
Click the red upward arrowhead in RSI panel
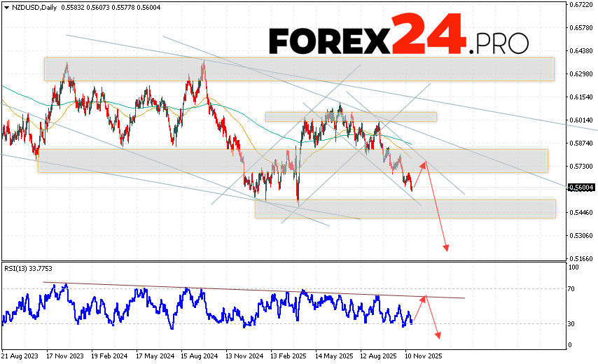pyautogui.click(x=423, y=297)
